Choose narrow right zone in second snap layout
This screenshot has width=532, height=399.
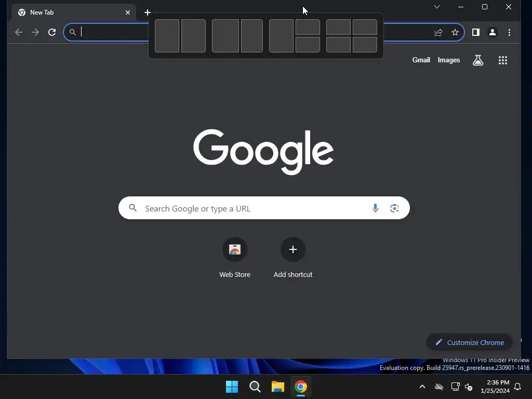click(x=252, y=36)
